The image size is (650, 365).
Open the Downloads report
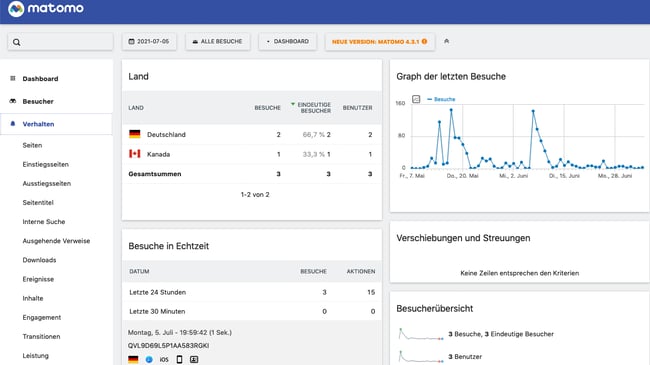(39, 260)
